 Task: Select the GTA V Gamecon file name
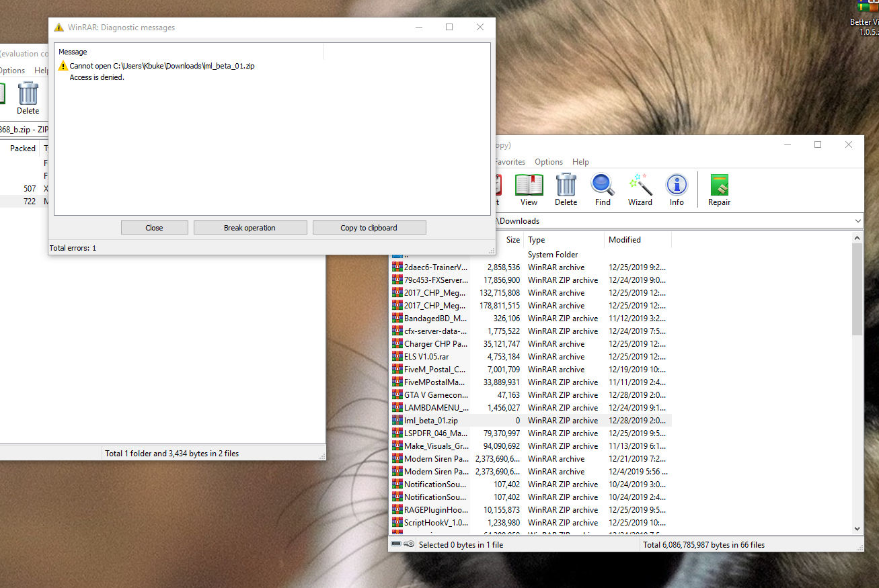[436, 395]
